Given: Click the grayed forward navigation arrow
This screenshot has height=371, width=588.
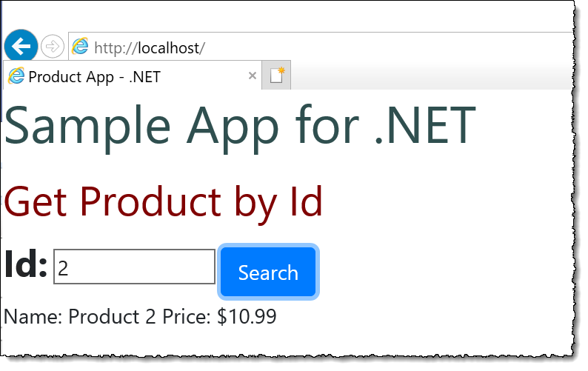Looking at the screenshot, I should 52,47.
